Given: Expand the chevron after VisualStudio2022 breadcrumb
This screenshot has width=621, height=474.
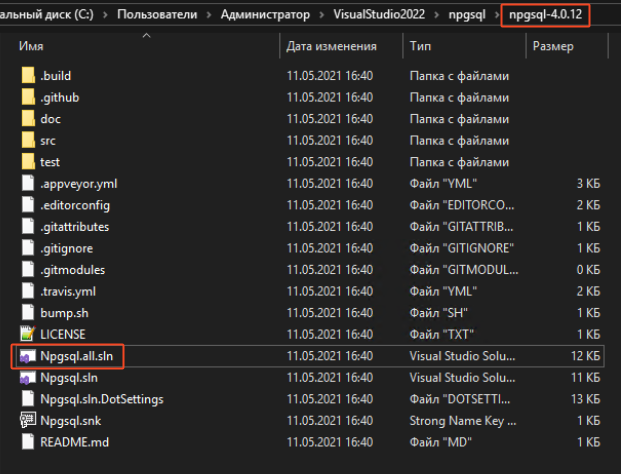Looking at the screenshot, I should [x=436, y=15].
